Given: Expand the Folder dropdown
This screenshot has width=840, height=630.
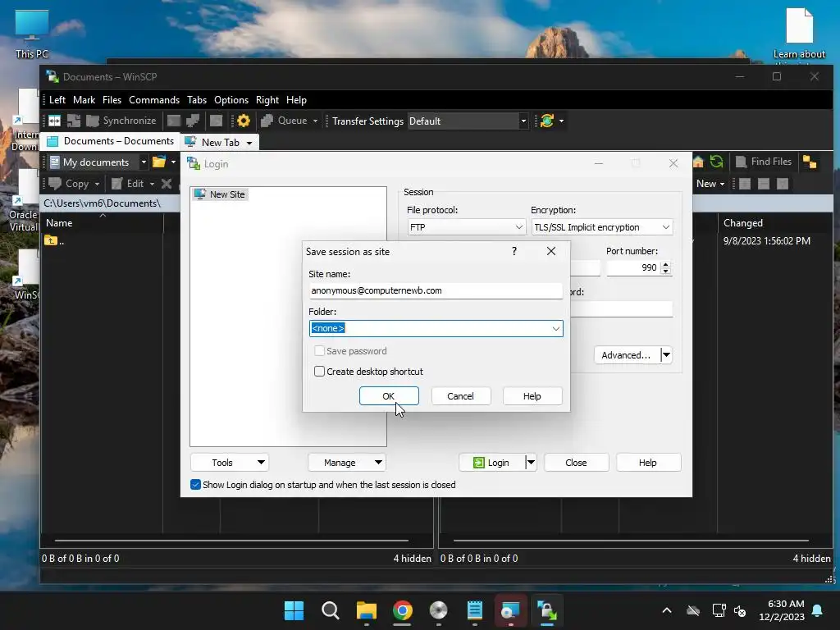Looking at the screenshot, I should 556,328.
